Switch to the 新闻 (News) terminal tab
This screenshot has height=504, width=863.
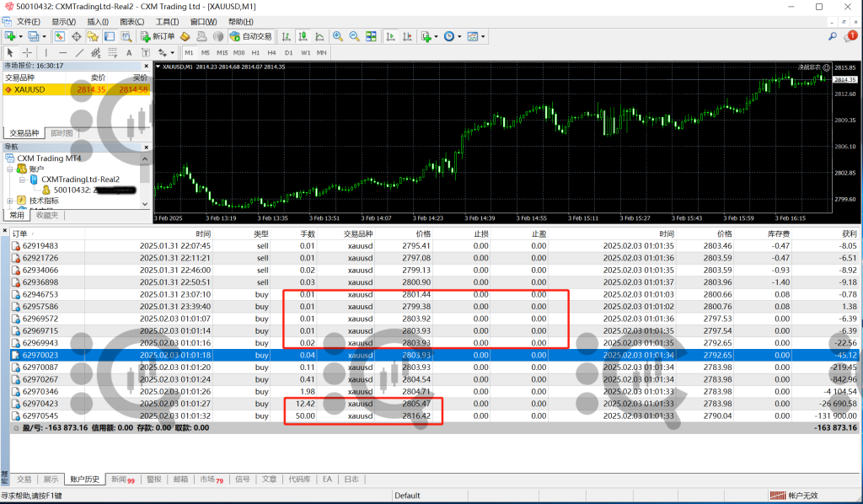coord(122,480)
